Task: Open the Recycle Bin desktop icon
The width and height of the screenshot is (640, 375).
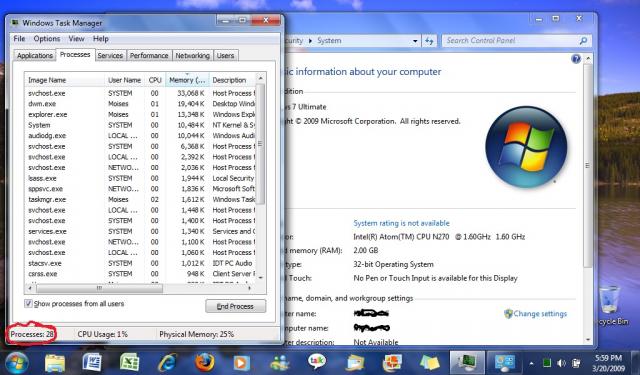Action: (611, 305)
